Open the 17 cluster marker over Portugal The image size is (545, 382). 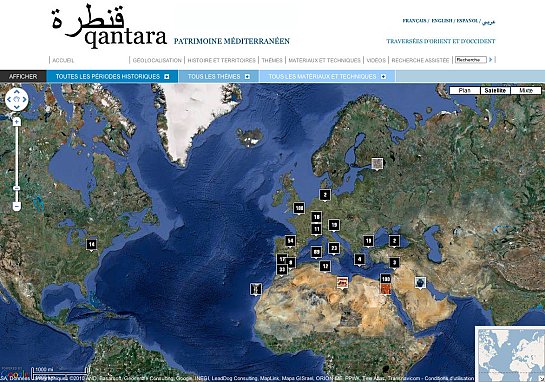[282, 259]
